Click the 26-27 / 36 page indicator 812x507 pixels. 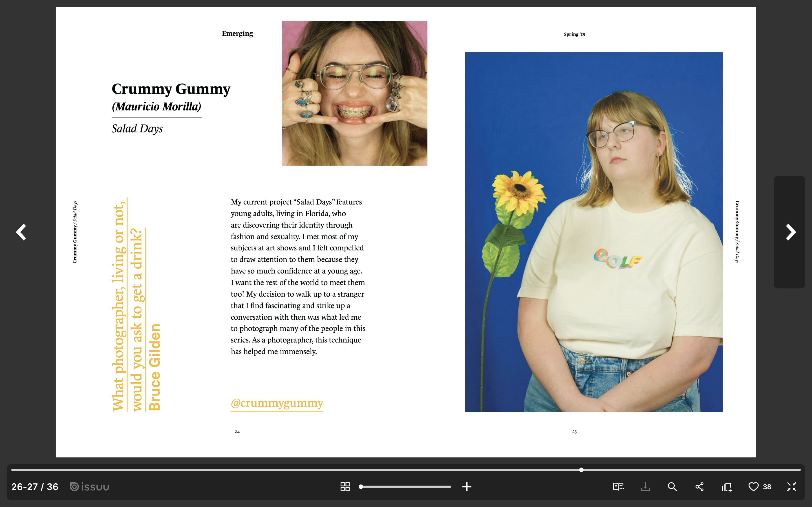[35, 486]
